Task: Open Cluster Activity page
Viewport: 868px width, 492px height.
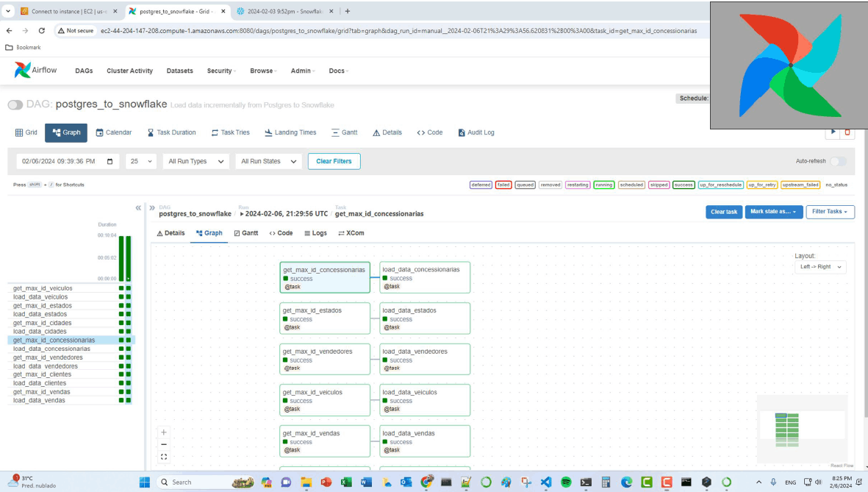Action: 129,71
